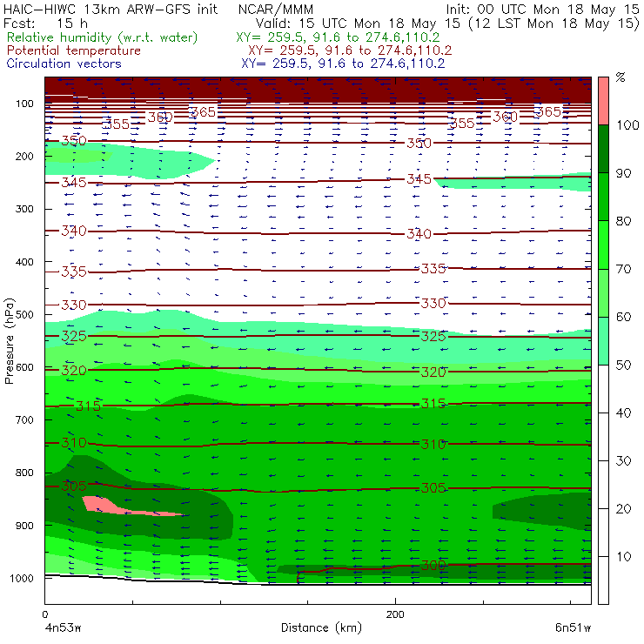Click the red 'Potential temperature' label
Screen dimensions: 644x644
pyautogui.click(x=74, y=50)
